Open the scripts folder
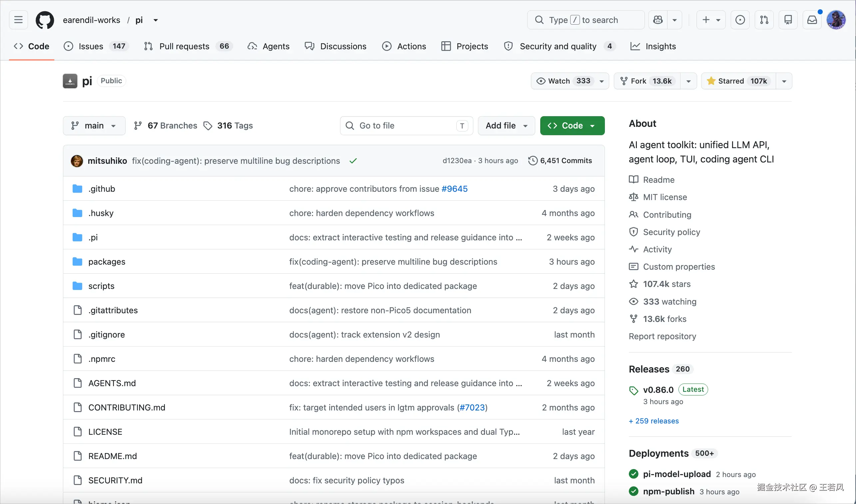This screenshot has height=504, width=856. click(101, 286)
